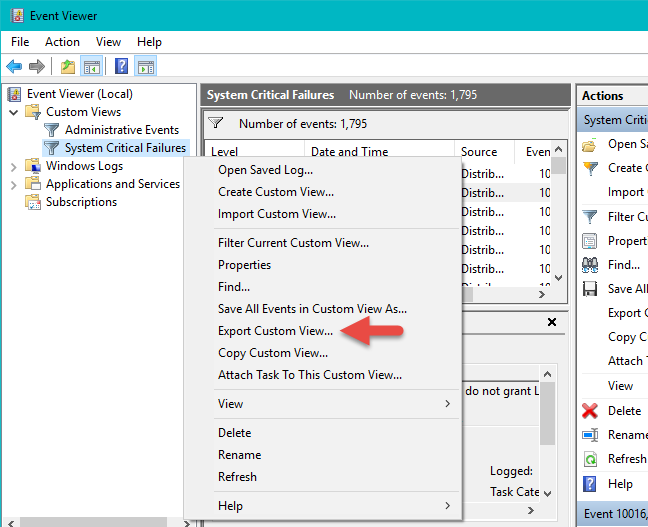Choose Import Custom View from context menu
Image resolution: width=648 pixels, height=527 pixels.
click(277, 214)
